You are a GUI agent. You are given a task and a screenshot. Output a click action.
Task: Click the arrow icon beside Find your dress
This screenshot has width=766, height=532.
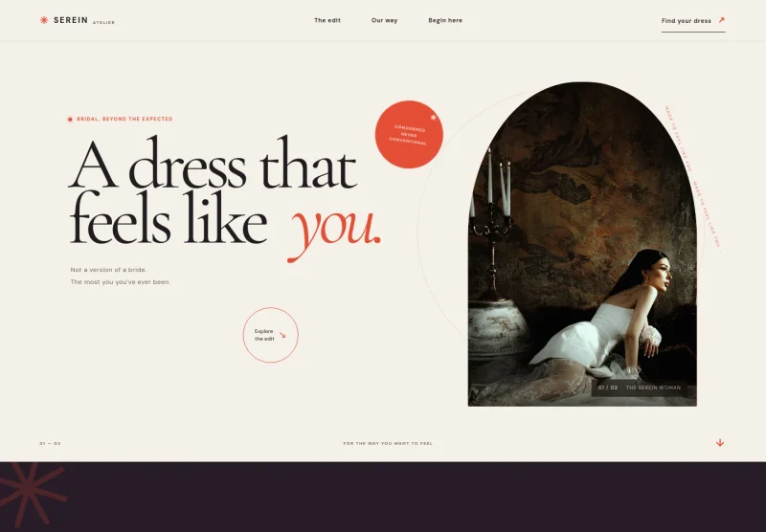point(722,20)
